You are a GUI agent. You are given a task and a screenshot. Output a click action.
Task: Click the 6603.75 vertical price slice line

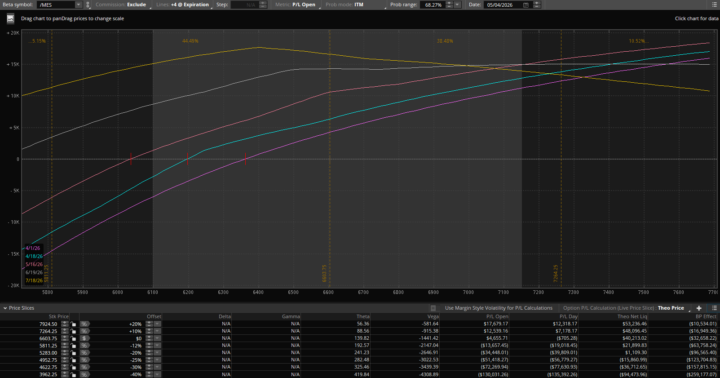point(329,158)
